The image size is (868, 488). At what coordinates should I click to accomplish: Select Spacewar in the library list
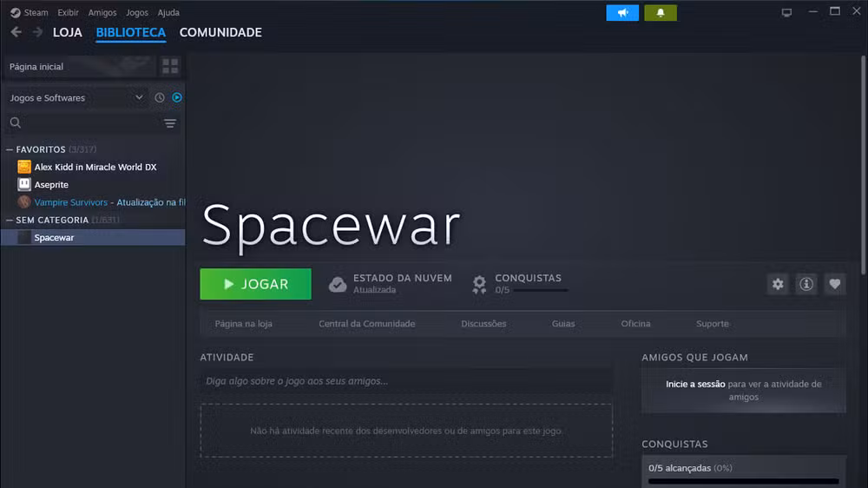coord(54,238)
